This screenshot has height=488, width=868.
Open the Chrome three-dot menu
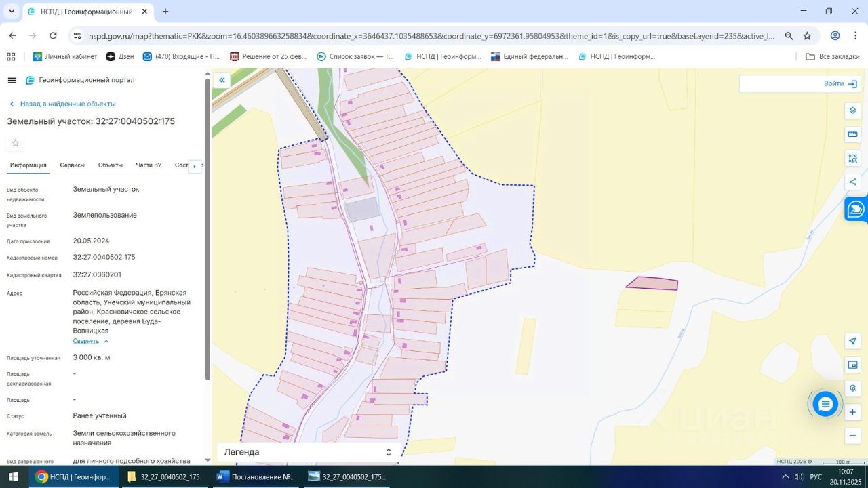(x=855, y=36)
